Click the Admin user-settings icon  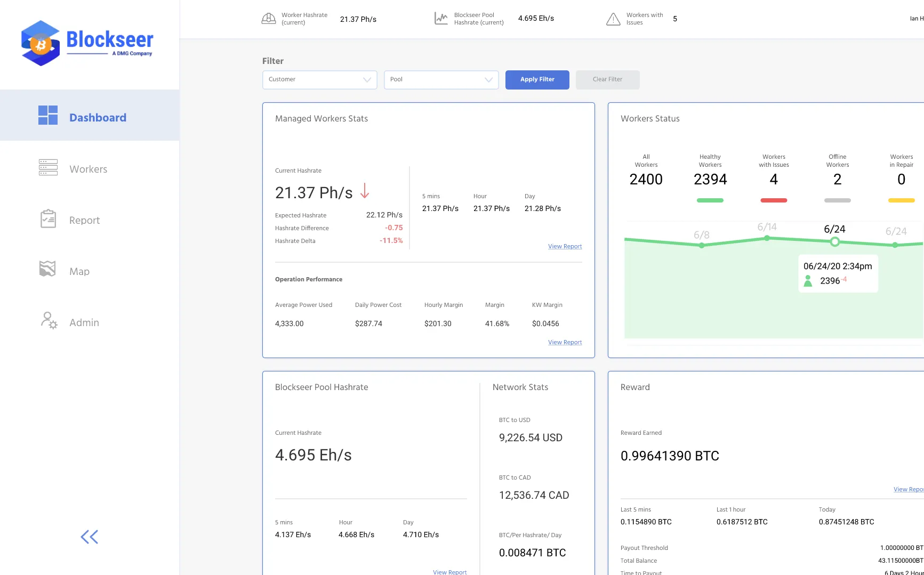48,320
